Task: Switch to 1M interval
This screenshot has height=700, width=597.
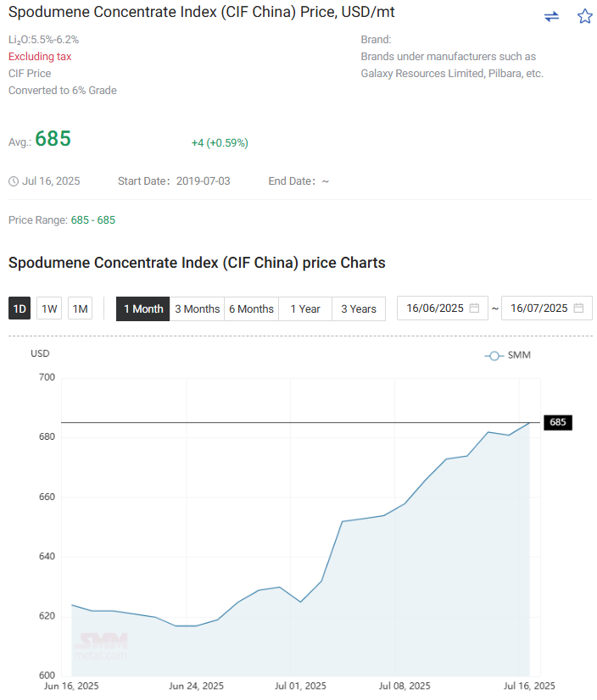Action: tap(80, 308)
